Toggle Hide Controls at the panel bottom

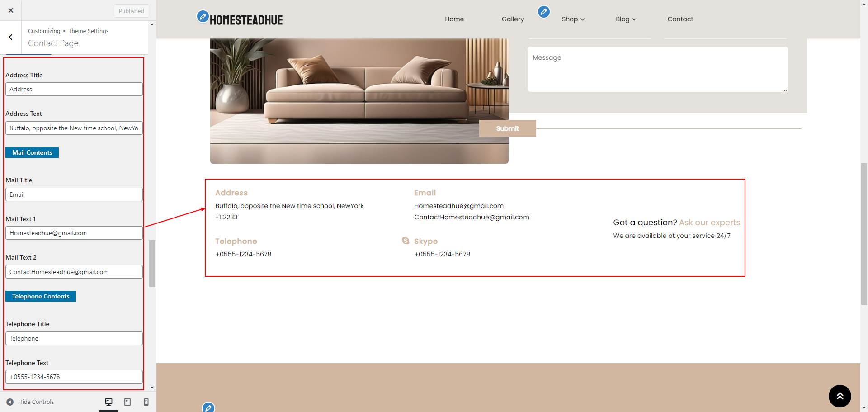[x=30, y=402]
